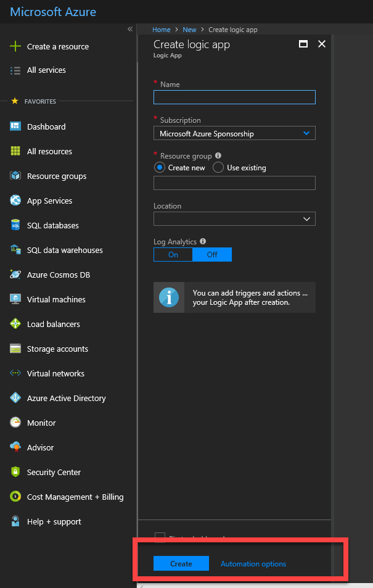This screenshot has height=588, width=373.
Task: Select the Use existing radio button
Action: 218,168
